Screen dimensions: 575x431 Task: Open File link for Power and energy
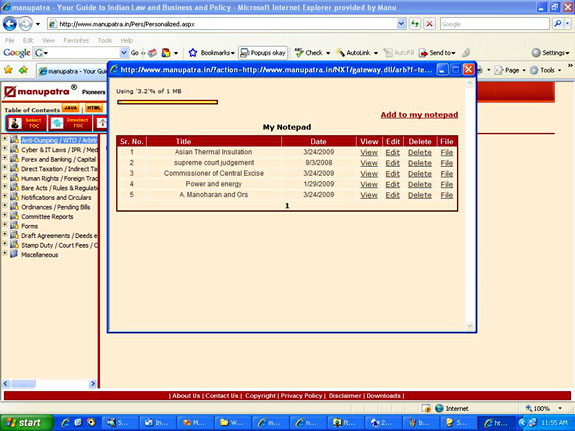pos(447,185)
